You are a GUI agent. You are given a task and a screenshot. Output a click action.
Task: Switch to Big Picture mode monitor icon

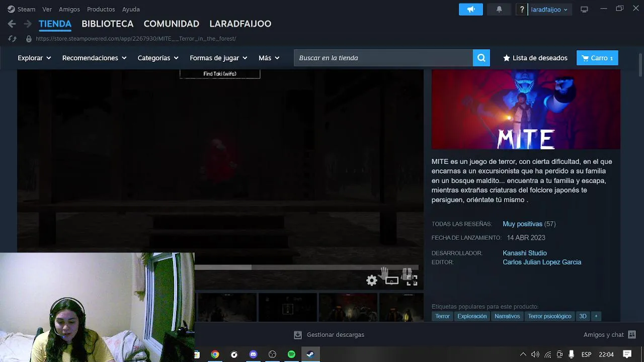[x=584, y=9]
